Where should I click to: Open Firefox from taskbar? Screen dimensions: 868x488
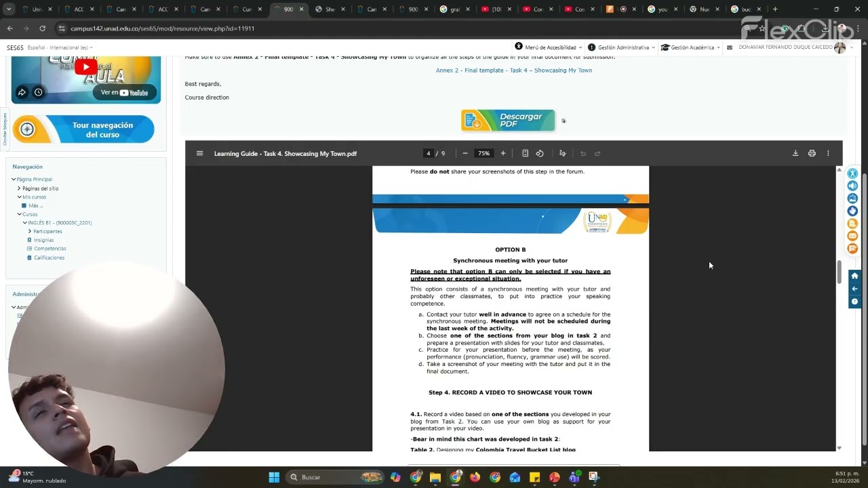pyautogui.click(x=475, y=477)
